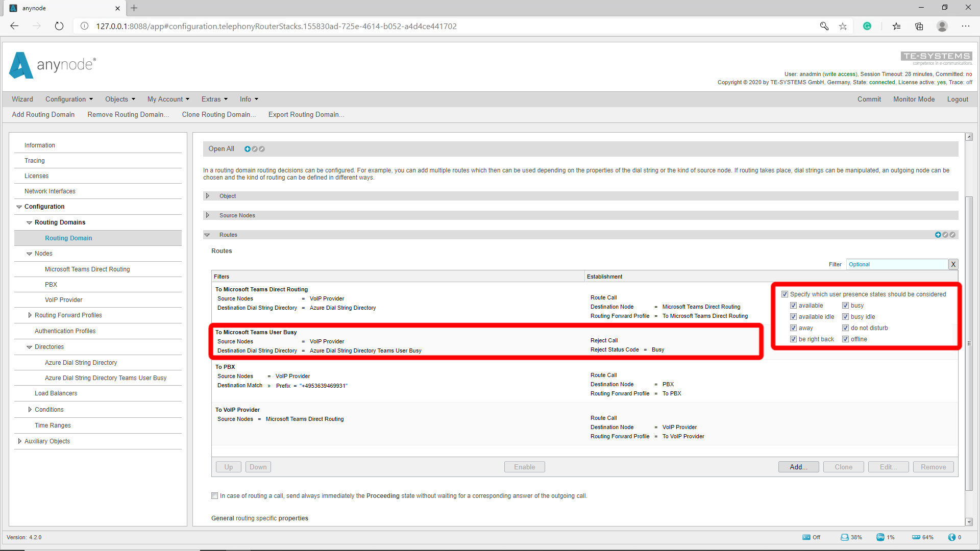The height and width of the screenshot is (551, 980).
Task: Uncheck the 'available' presence checkbox
Action: [x=793, y=306]
